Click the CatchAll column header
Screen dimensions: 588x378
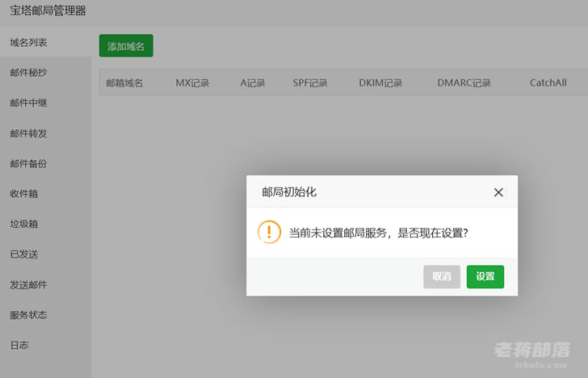(548, 83)
